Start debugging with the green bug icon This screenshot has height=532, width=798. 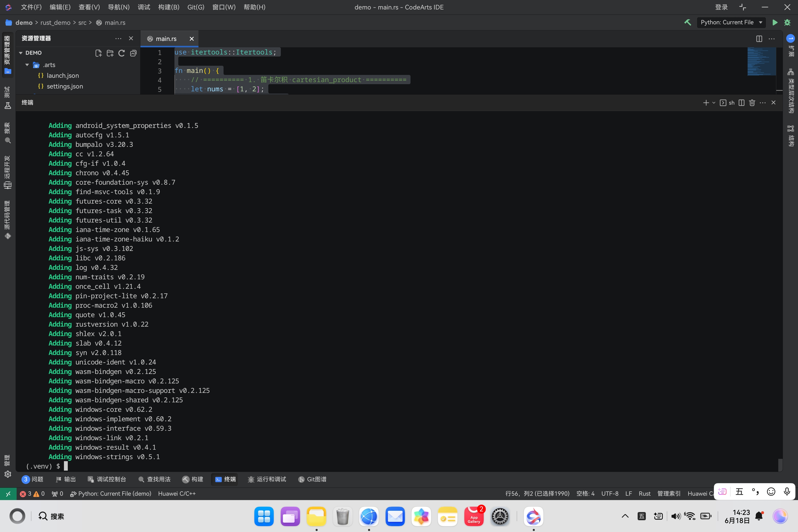click(787, 23)
